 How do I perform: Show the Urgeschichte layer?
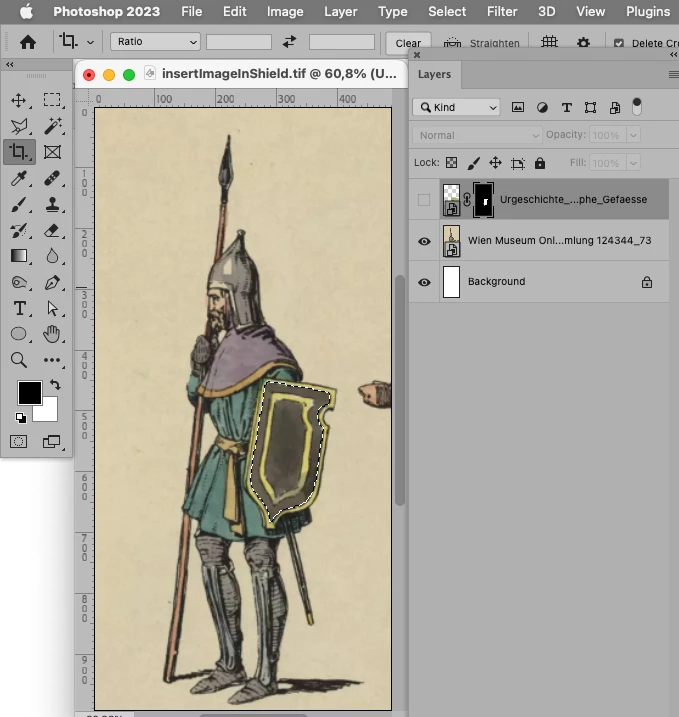424,200
